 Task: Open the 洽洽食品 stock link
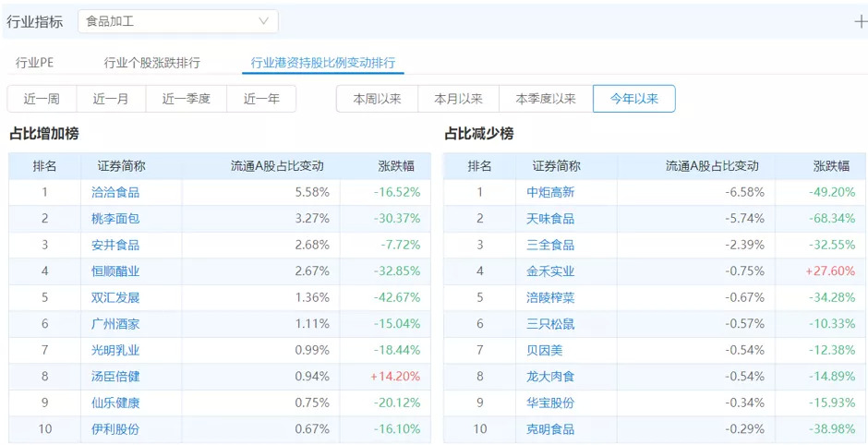coord(115,193)
